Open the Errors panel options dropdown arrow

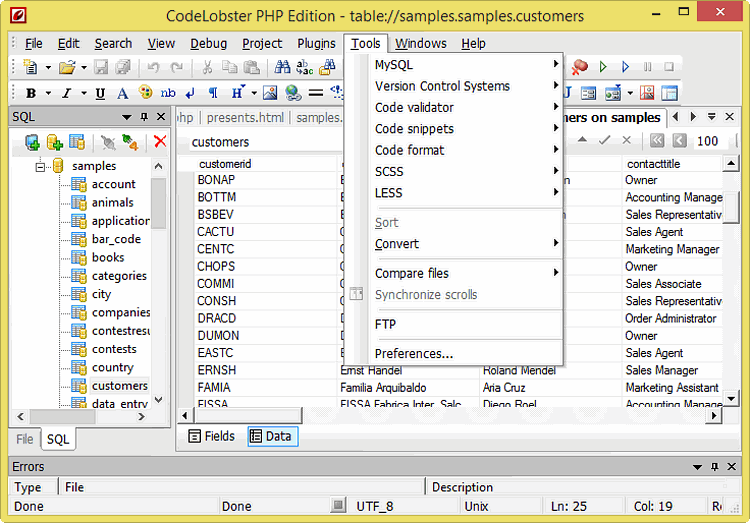(697, 467)
